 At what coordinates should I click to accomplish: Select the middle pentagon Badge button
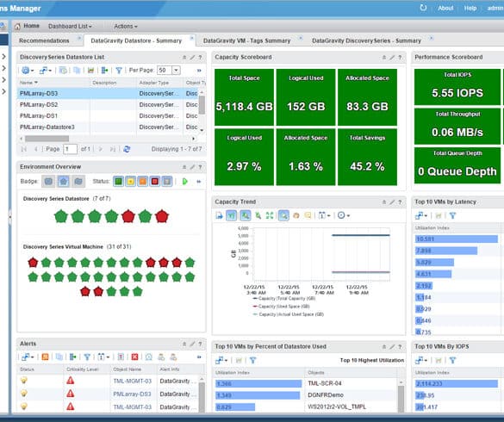63,181
